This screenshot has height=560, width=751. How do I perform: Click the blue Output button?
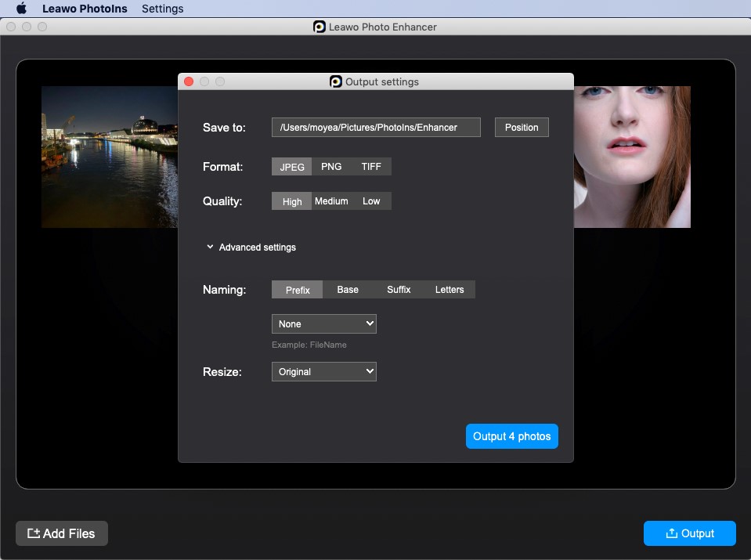tap(689, 533)
